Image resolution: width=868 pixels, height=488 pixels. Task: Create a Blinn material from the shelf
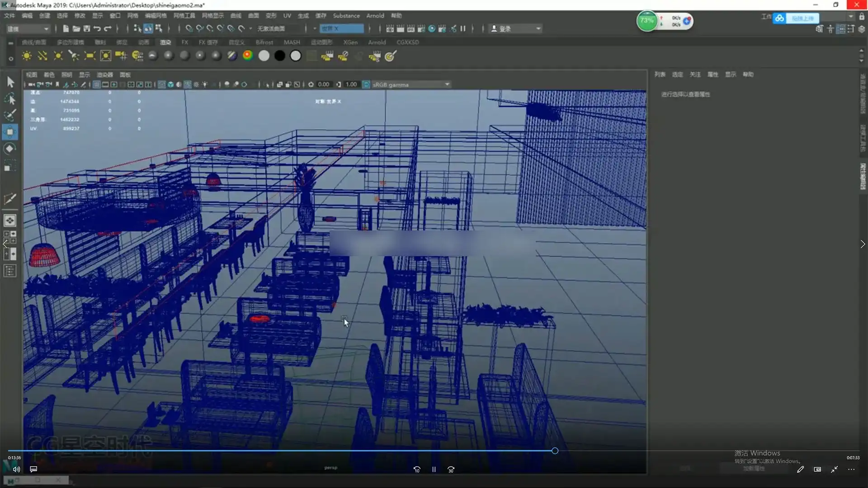point(168,56)
